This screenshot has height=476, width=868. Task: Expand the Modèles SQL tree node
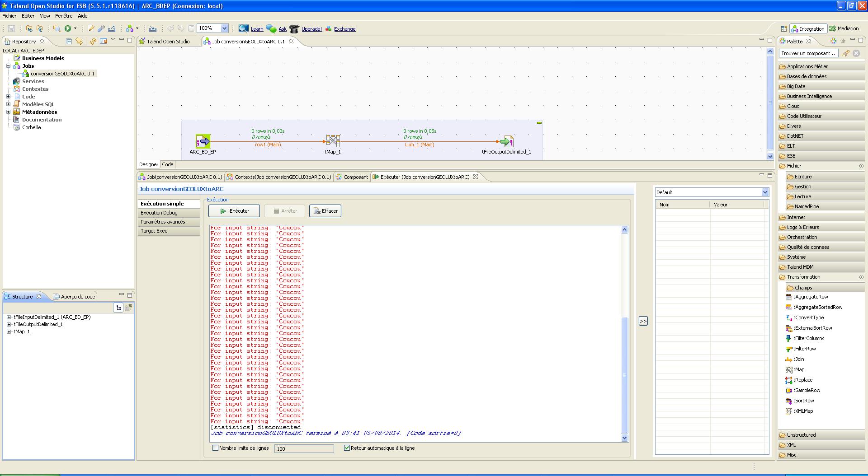coord(8,104)
